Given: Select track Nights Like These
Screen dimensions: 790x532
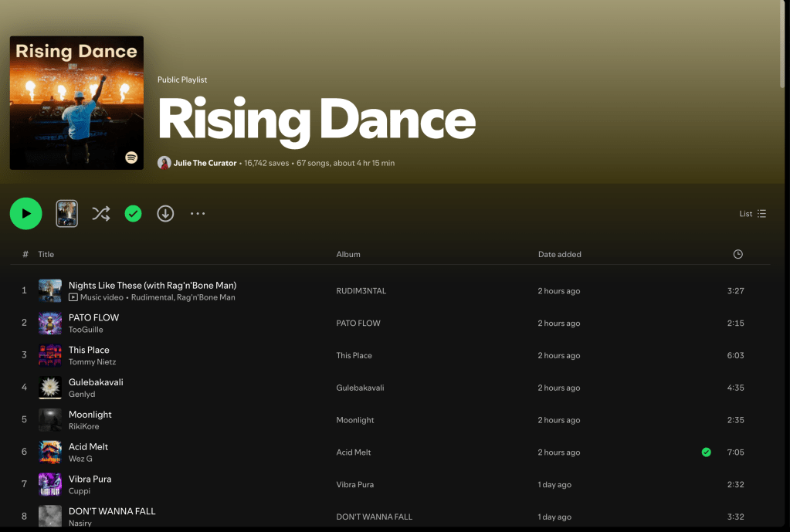Looking at the screenshot, I should pos(152,285).
